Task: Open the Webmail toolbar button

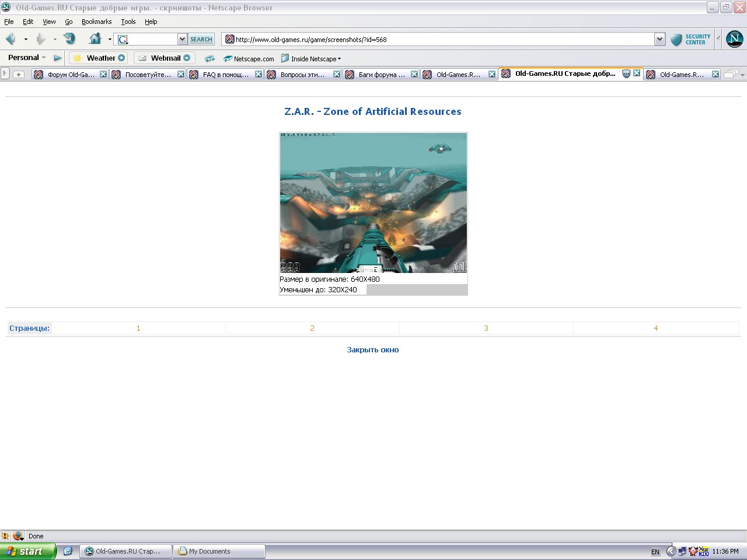Action: [164, 58]
